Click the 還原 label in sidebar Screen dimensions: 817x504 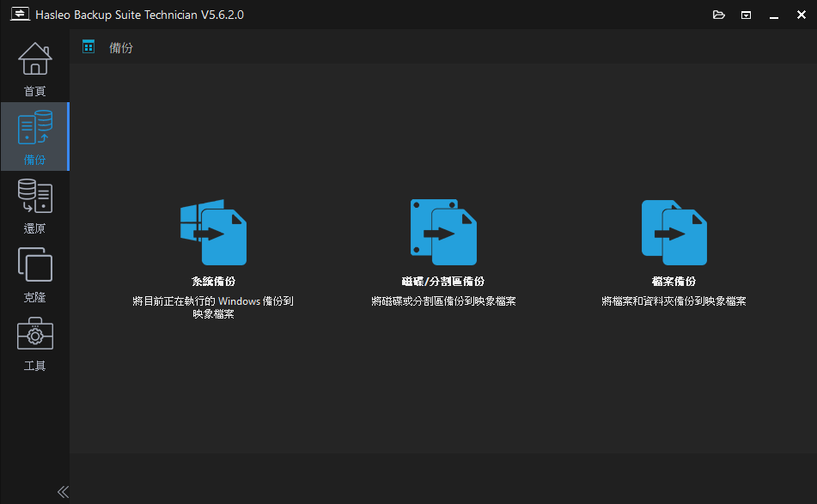35,228
